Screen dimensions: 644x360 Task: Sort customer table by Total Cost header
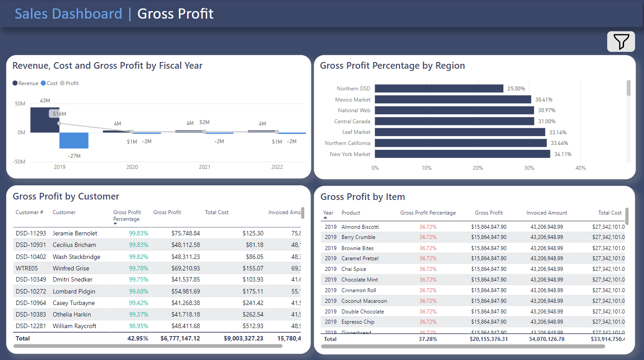tap(217, 212)
